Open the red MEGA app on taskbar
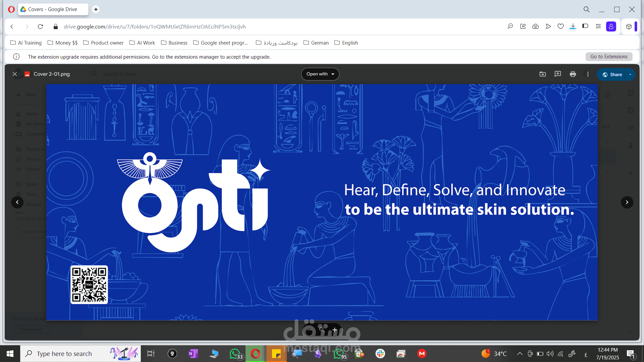Image resolution: width=644 pixels, height=362 pixels. pos(422,354)
